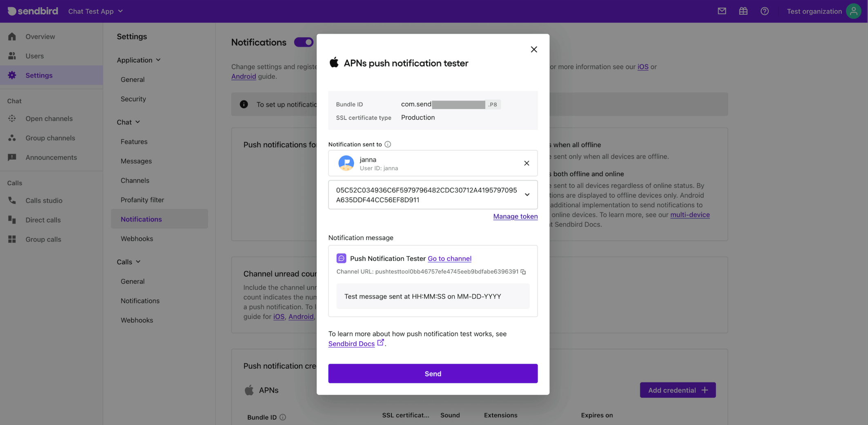The height and width of the screenshot is (425, 868).
Task: Click the Test organization avatar icon
Action: pos(853,11)
